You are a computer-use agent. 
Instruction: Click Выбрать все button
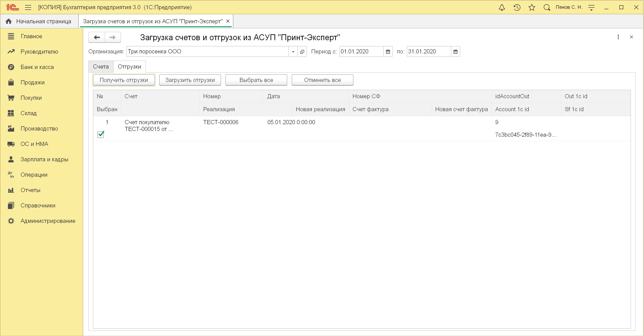click(256, 80)
